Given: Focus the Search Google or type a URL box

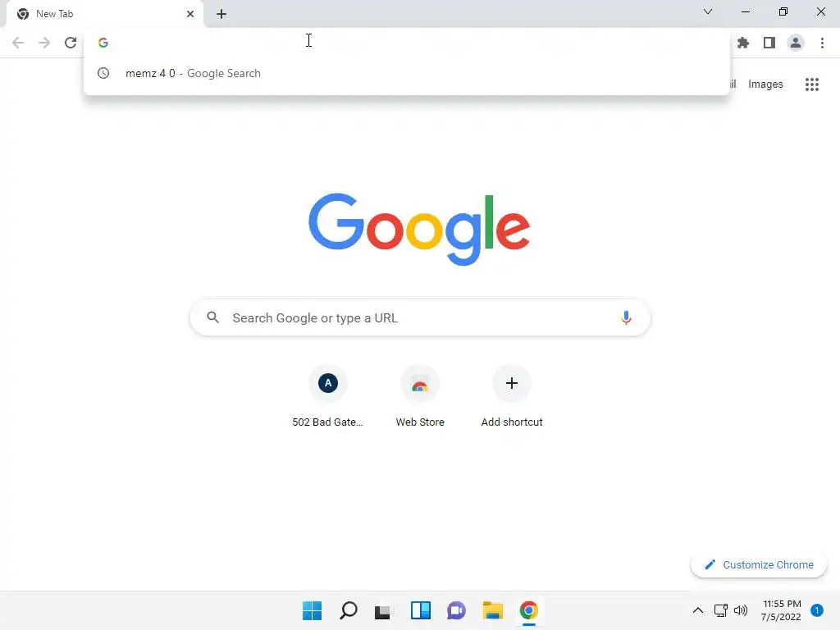Looking at the screenshot, I should 420,317.
